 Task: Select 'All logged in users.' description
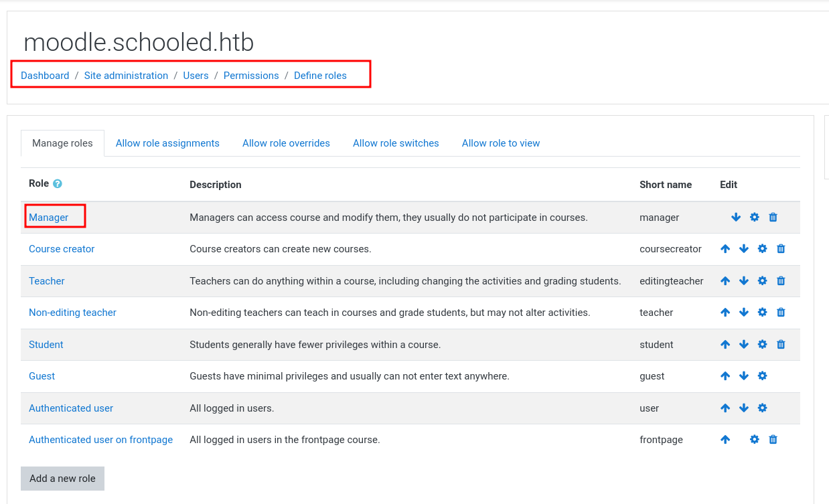point(232,408)
